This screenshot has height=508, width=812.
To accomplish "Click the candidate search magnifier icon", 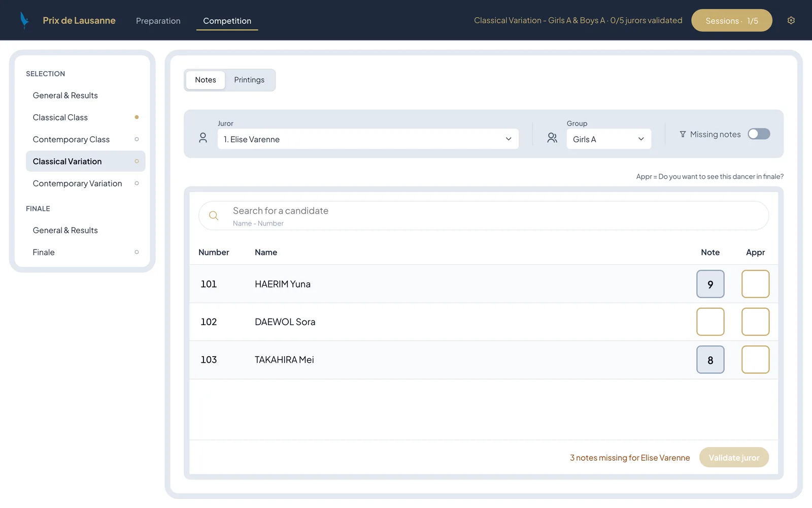I will coord(214,215).
